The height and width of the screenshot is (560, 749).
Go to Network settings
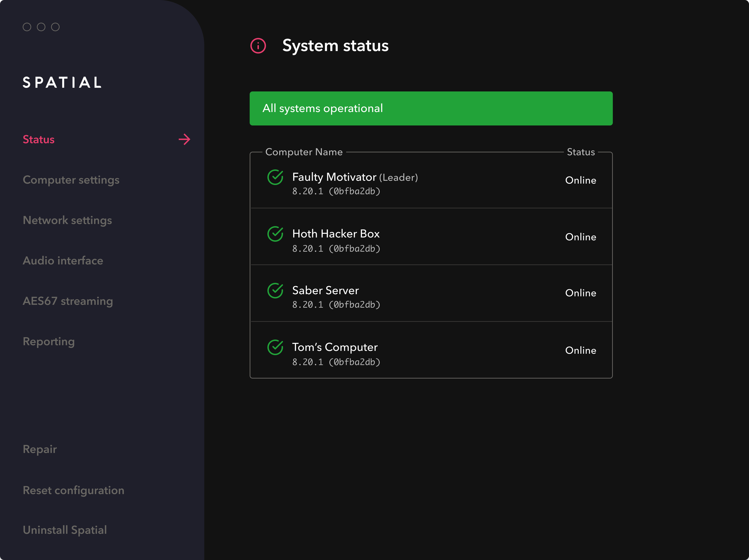(67, 220)
